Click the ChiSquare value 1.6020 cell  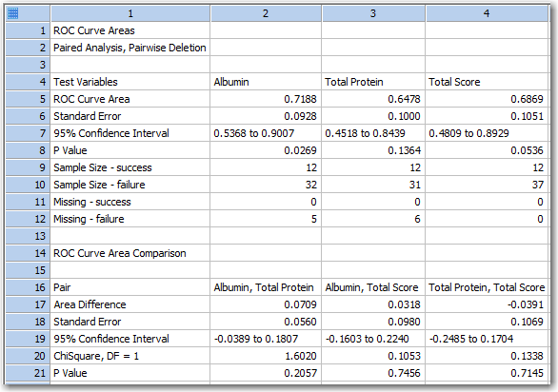pos(266,356)
